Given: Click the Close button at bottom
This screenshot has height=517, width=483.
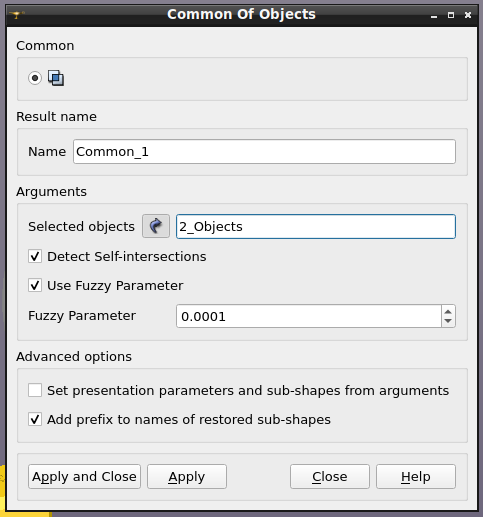Looking at the screenshot, I should click(x=330, y=477).
